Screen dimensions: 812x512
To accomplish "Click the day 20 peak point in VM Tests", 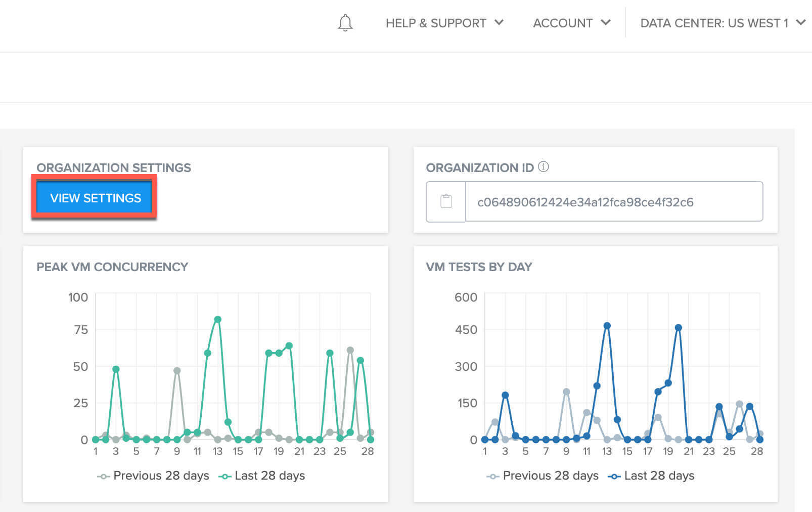I will click(x=679, y=328).
